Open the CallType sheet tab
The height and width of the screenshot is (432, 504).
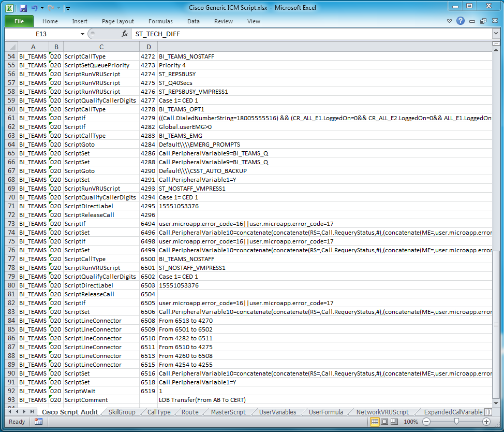click(159, 412)
